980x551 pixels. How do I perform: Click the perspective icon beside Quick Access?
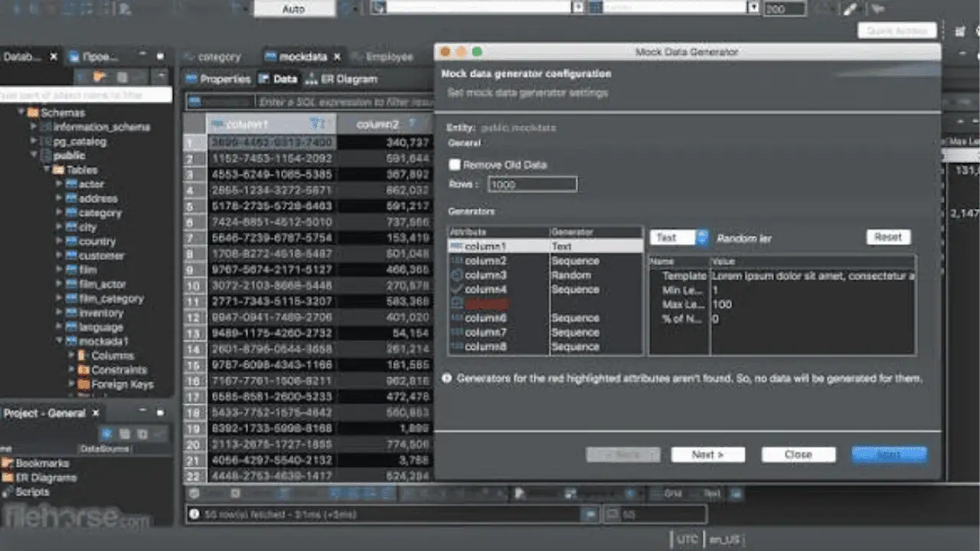pos(960,31)
